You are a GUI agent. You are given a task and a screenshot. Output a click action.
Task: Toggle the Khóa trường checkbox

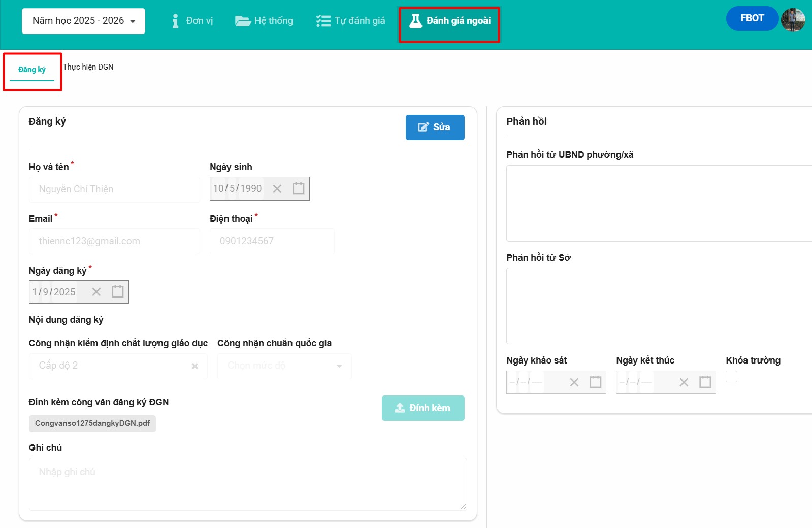click(x=731, y=377)
